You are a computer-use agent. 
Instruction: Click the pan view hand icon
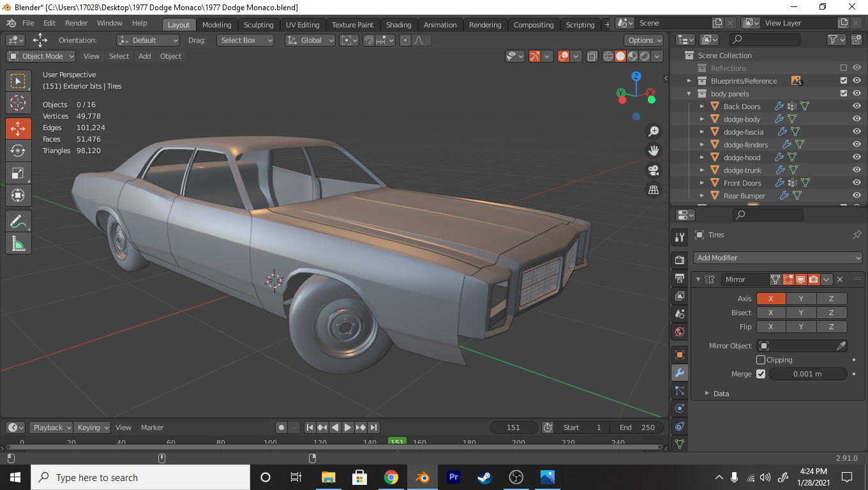[x=654, y=151]
